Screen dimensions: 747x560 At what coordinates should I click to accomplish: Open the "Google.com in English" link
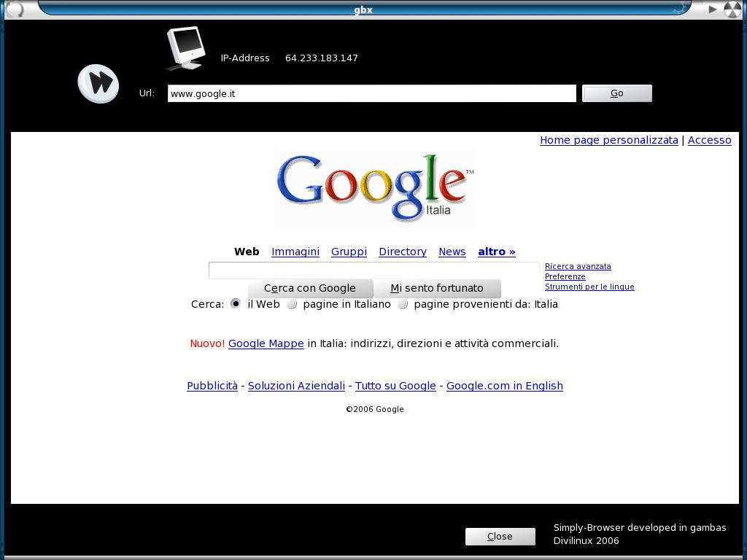pyautogui.click(x=505, y=386)
